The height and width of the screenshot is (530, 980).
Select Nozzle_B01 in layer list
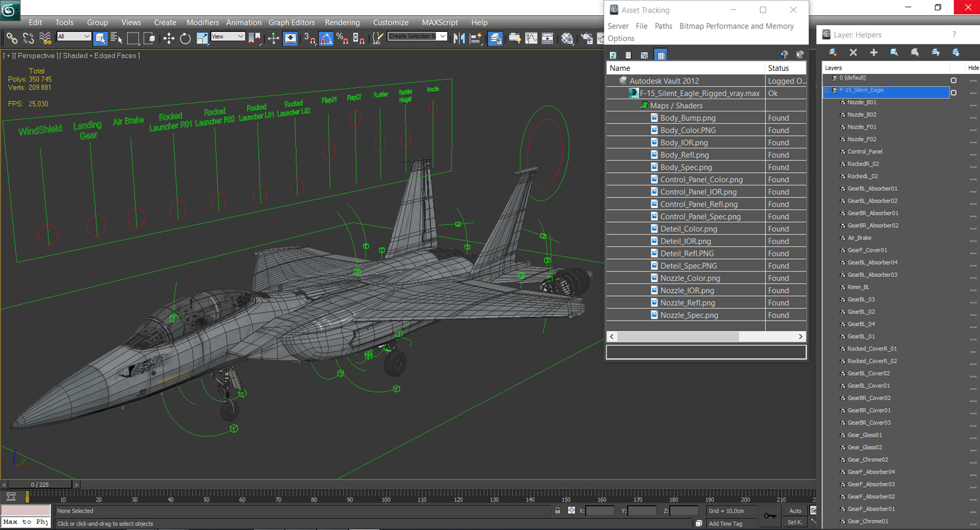[861, 103]
